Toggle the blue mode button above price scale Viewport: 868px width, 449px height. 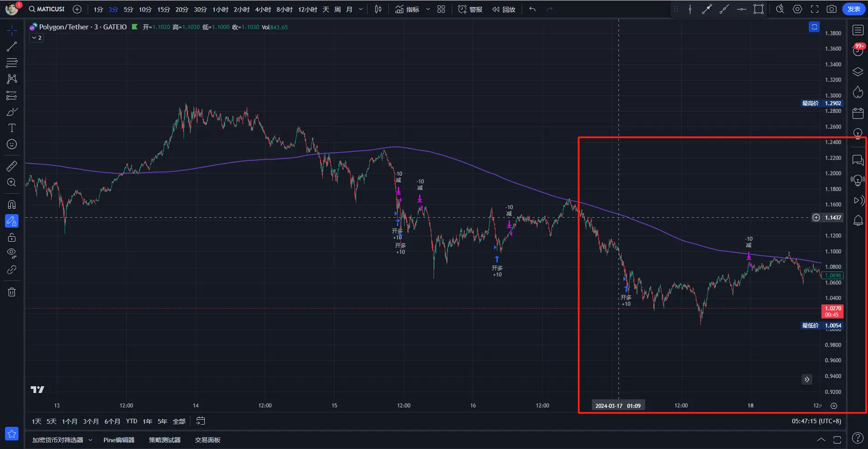[814, 27]
